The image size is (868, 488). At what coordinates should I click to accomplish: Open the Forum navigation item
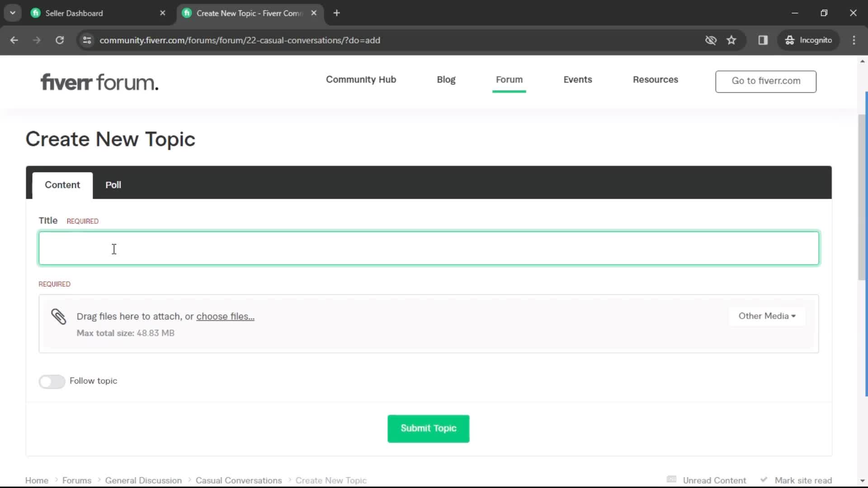[x=509, y=80]
